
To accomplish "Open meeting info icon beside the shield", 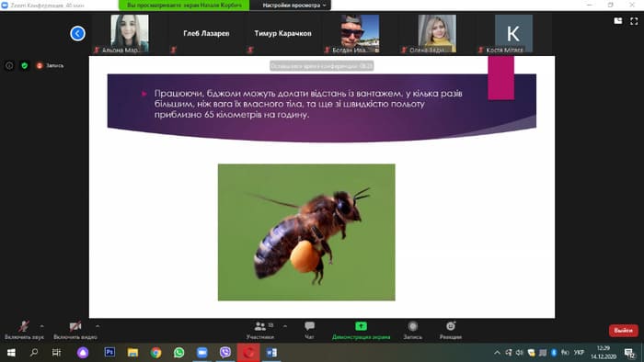I will pos(9,65).
